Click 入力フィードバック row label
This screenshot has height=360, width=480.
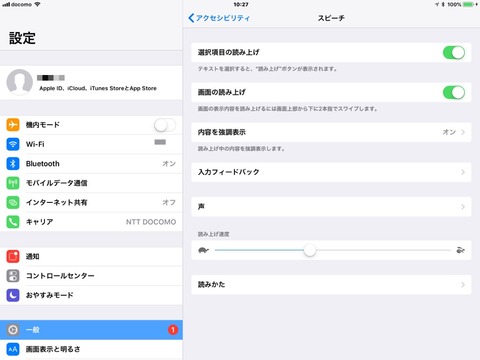tap(228, 172)
